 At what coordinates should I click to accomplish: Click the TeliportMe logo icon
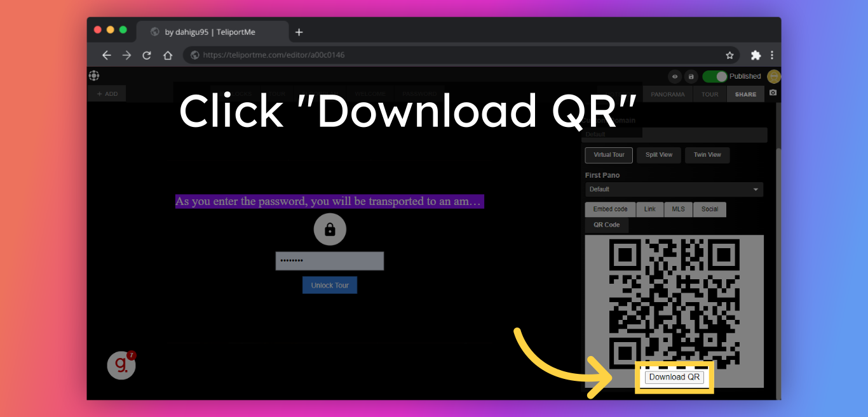click(94, 76)
